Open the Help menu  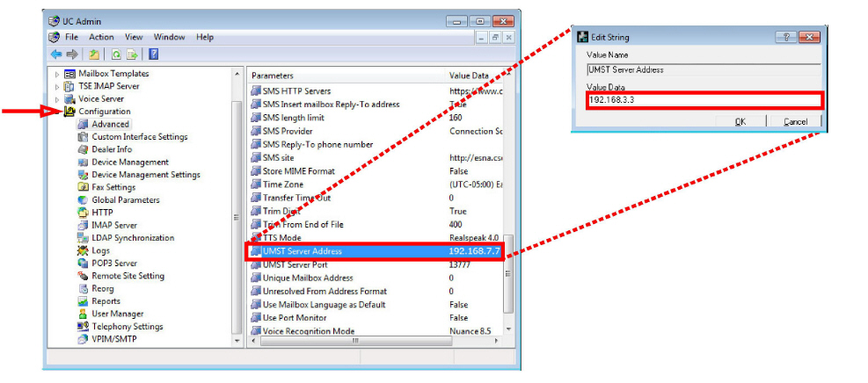[205, 37]
